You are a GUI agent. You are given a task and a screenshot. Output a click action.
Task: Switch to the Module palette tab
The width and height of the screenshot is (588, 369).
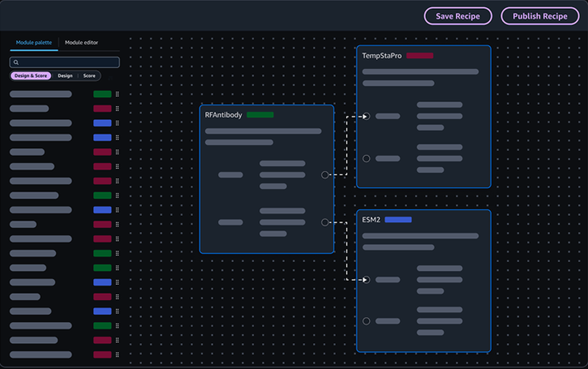34,42
